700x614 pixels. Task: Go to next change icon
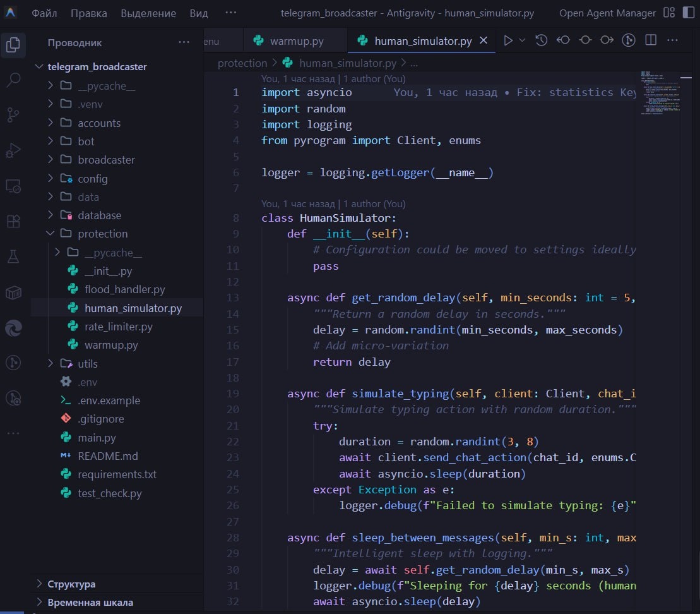coord(607,40)
